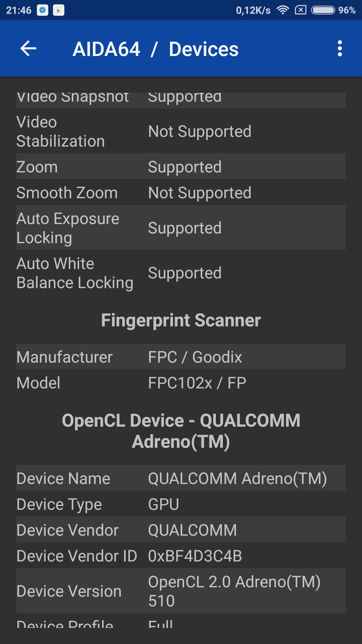Tap the Play Store notification icon

coord(59,10)
